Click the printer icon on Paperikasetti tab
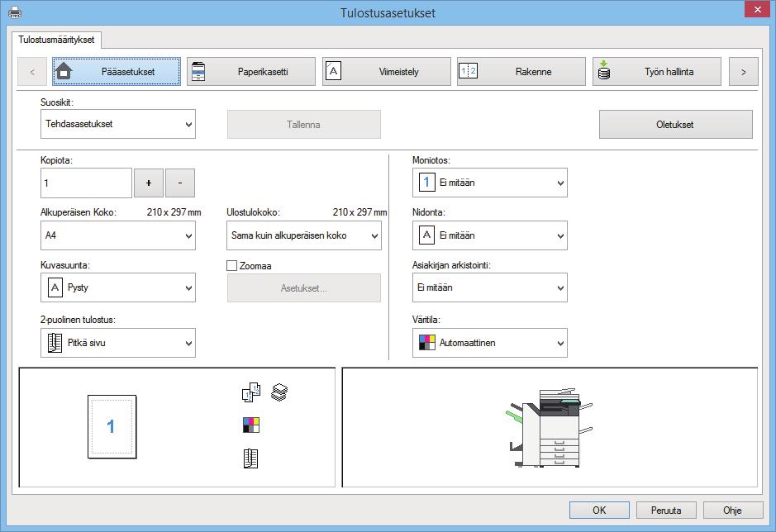Viewport: 776px width, 532px height. coord(198,72)
